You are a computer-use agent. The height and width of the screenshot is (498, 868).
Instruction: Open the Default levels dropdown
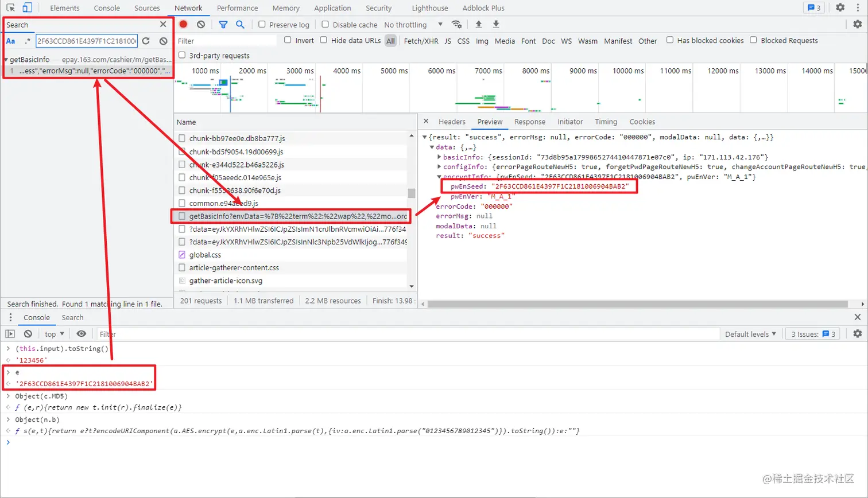[x=750, y=334]
